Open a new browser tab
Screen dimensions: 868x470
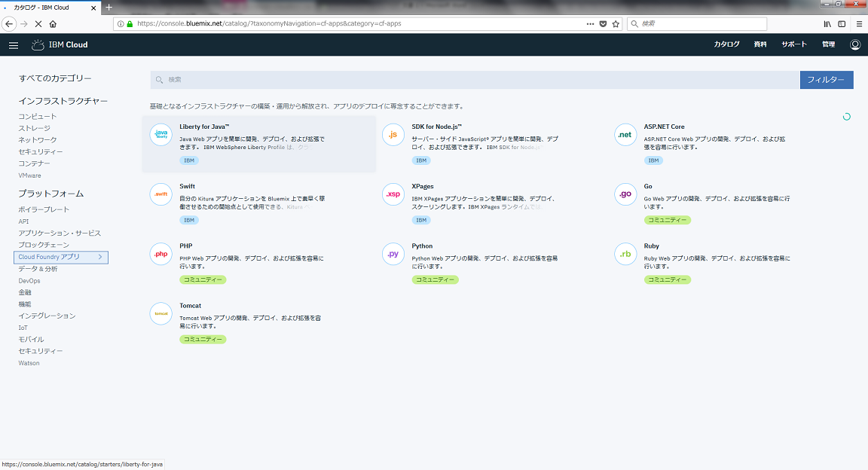pos(109,8)
